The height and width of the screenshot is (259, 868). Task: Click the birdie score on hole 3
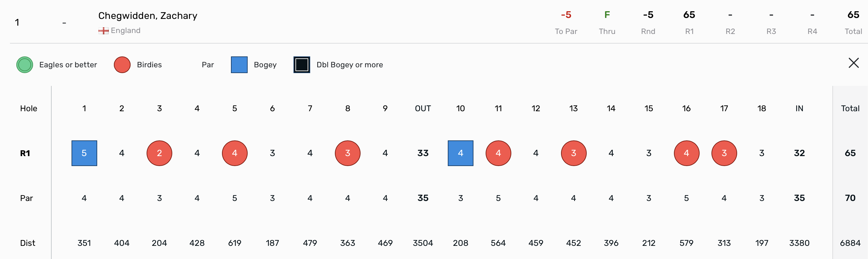point(159,153)
